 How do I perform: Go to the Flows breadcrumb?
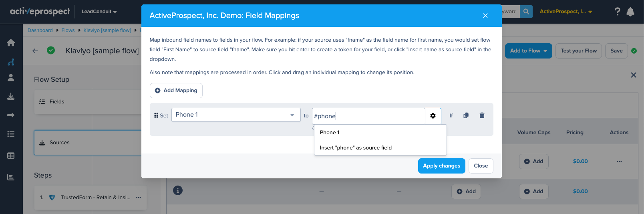pos(68,30)
